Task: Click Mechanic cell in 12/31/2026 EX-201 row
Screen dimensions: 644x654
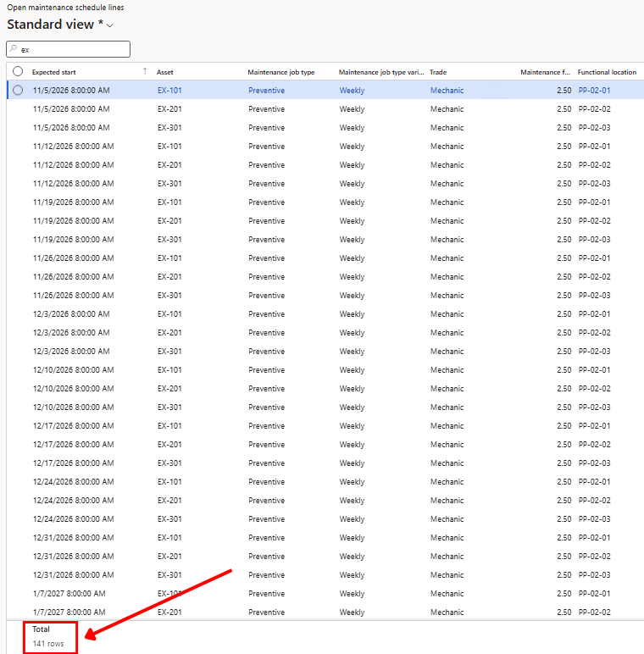Action: tap(447, 557)
